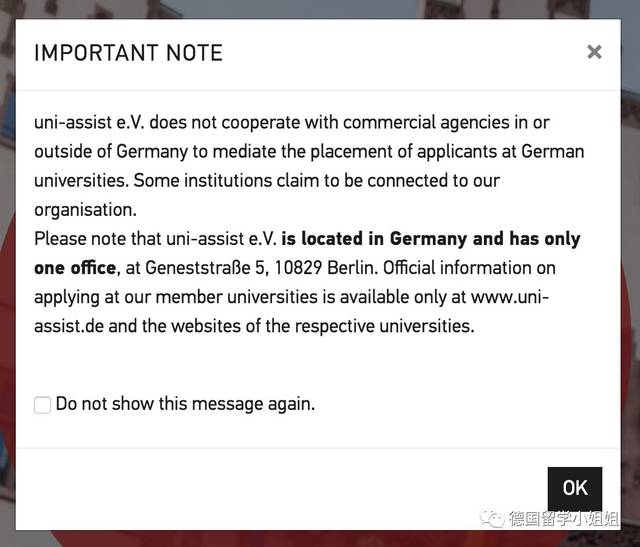Click the Chinese watermark text at bottom right
640x547 pixels.
coord(564,518)
